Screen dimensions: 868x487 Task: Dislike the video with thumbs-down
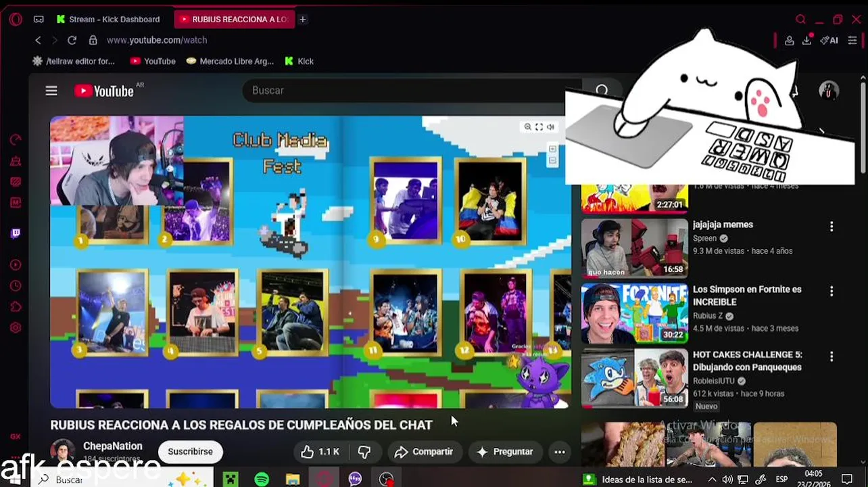point(365,451)
